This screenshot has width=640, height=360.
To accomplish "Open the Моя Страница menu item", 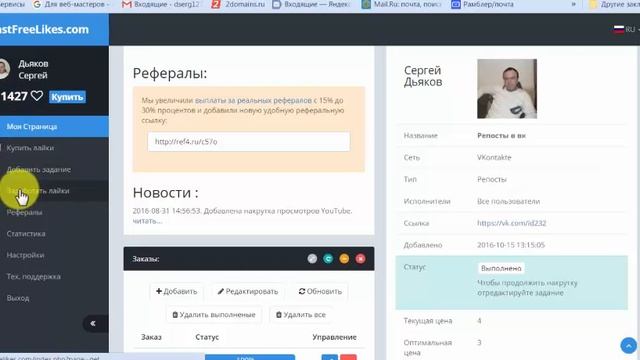I will click(54, 127).
